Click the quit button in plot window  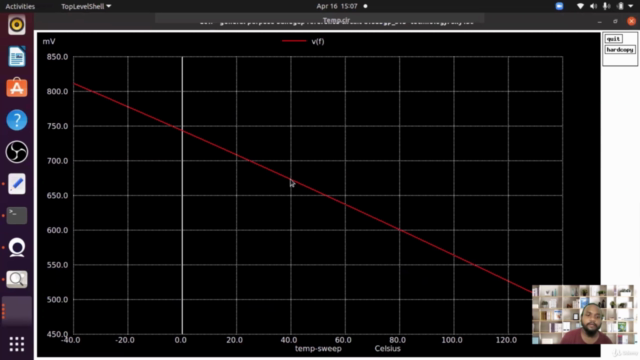(613, 39)
